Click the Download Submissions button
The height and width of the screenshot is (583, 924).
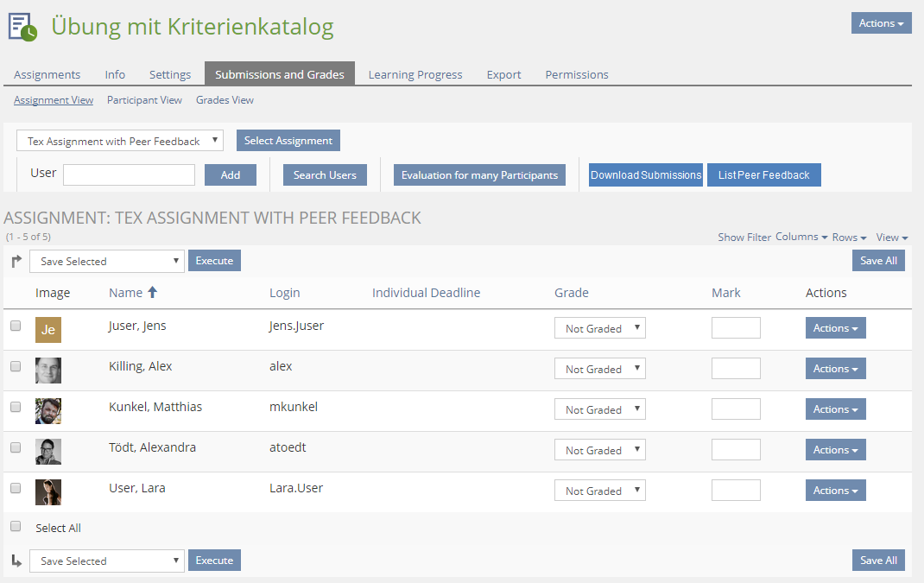click(x=645, y=175)
